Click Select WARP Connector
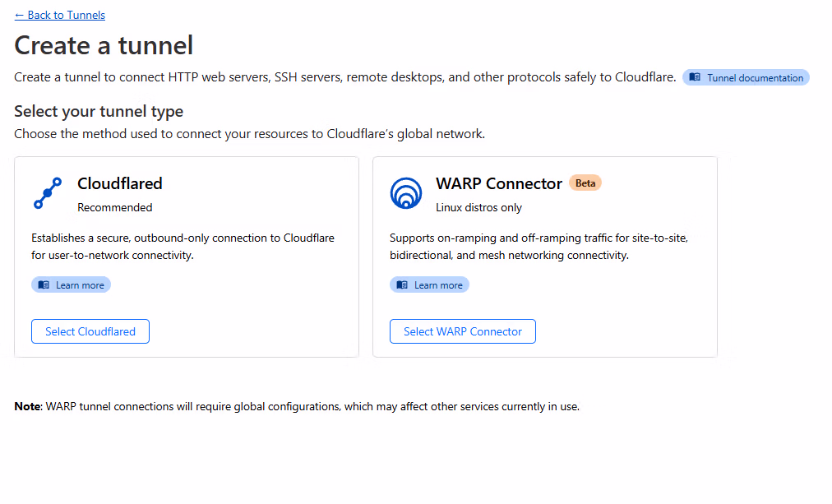Viewport: 832px width, 504px height. tap(462, 331)
